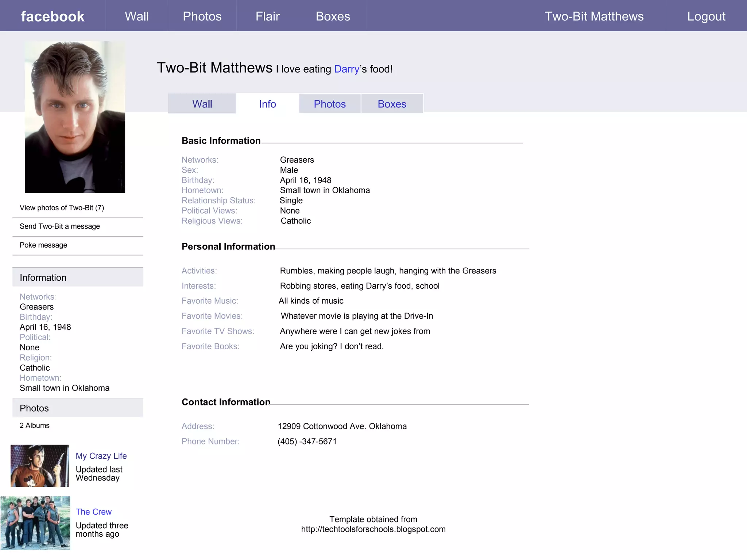Switch to the Photos profile tab
This screenshot has height=560, width=747.
pyautogui.click(x=330, y=104)
